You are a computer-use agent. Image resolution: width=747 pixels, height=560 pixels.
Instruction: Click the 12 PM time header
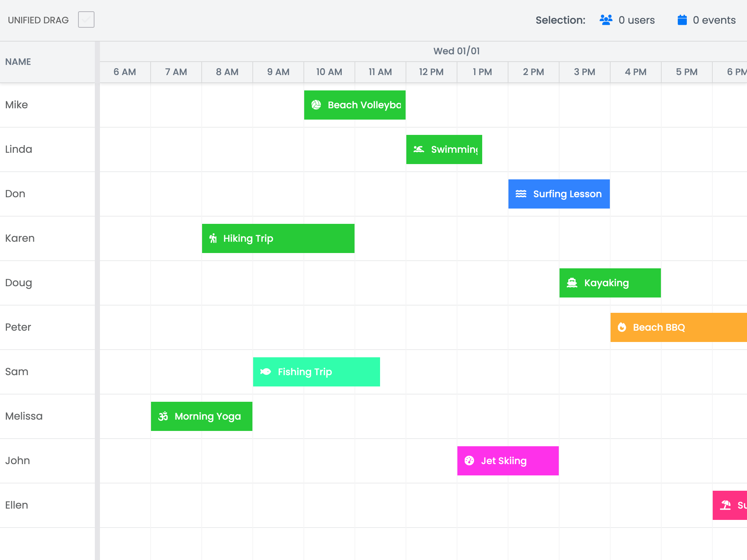431,72
